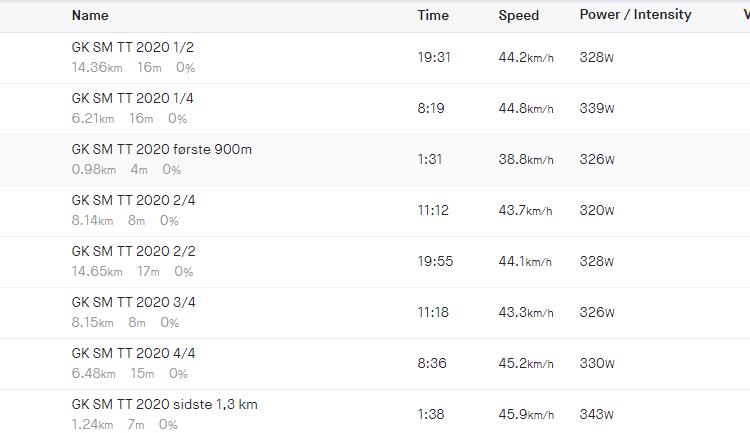Select GK SM TT 2020 første 900m segment
The width and height of the screenshot is (750, 433).
pyautogui.click(x=162, y=149)
